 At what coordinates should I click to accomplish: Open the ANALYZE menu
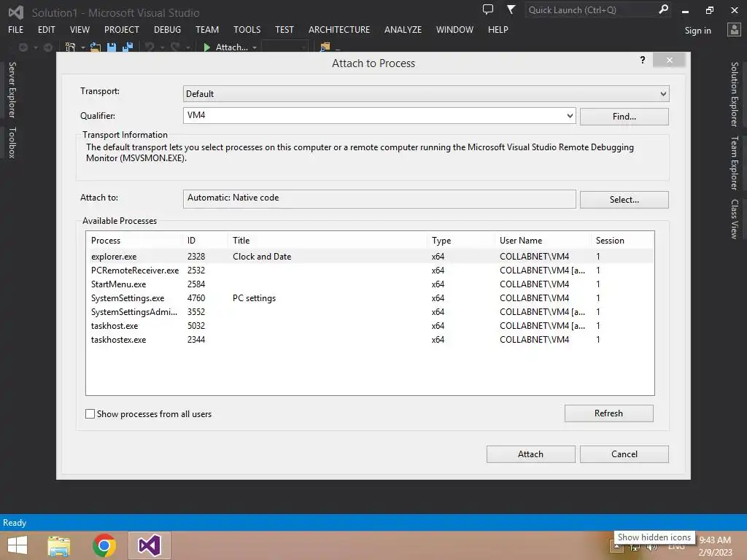[x=403, y=29]
